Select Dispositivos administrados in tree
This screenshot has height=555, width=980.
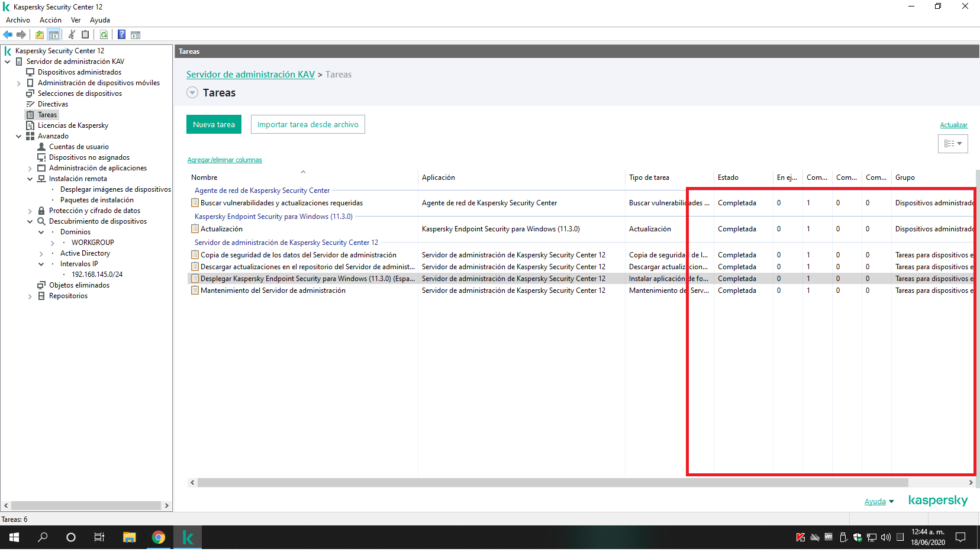coord(79,72)
